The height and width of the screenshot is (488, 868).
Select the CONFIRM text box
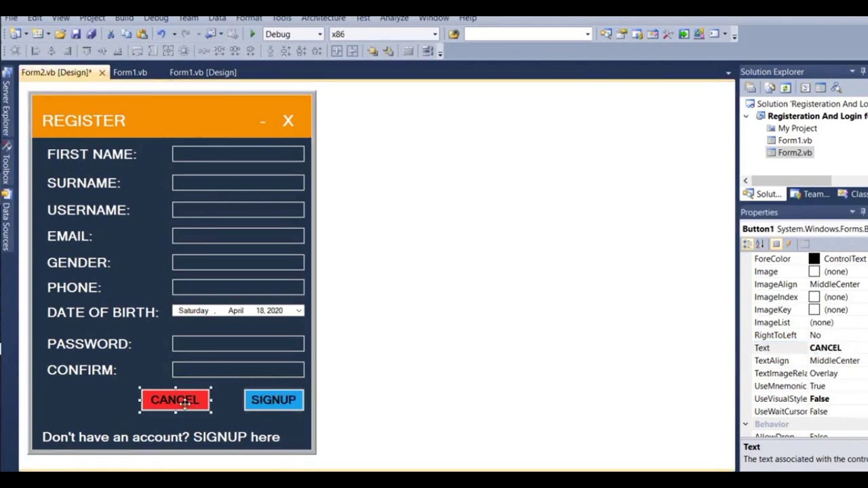pyautogui.click(x=238, y=369)
